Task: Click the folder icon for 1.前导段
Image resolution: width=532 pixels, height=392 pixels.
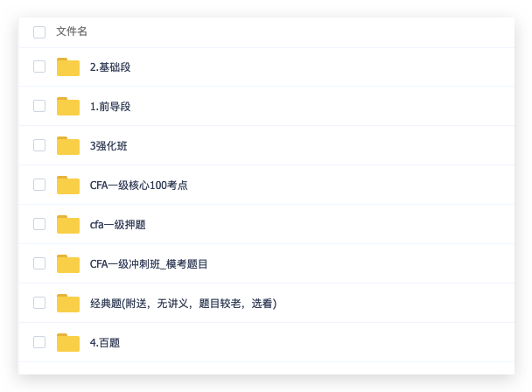Action: click(68, 106)
